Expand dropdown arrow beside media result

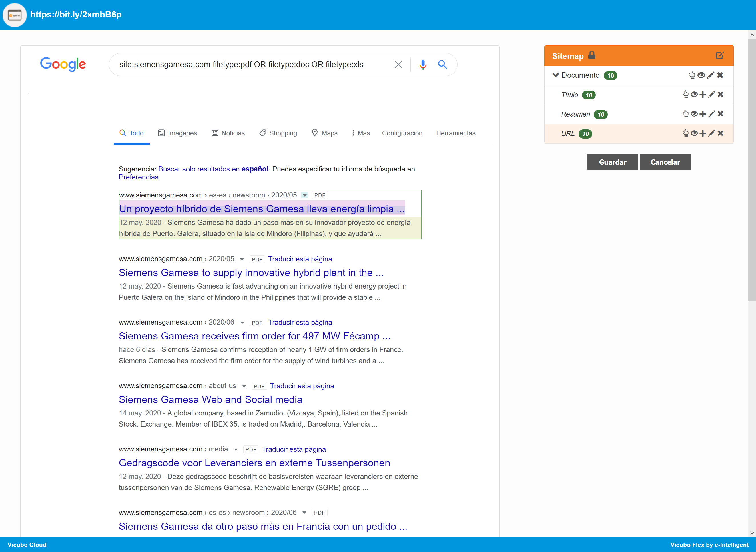(x=236, y=450)
